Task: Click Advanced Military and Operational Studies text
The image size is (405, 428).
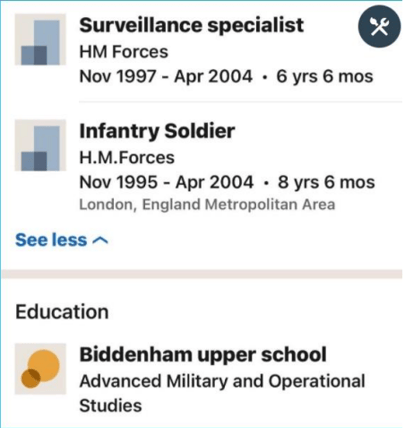Action: point(222,393)
